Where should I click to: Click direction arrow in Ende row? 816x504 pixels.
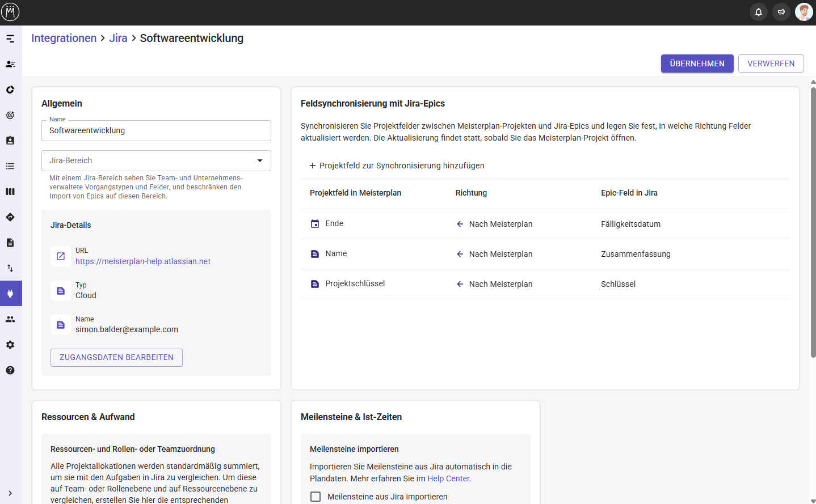click(460, 224)
